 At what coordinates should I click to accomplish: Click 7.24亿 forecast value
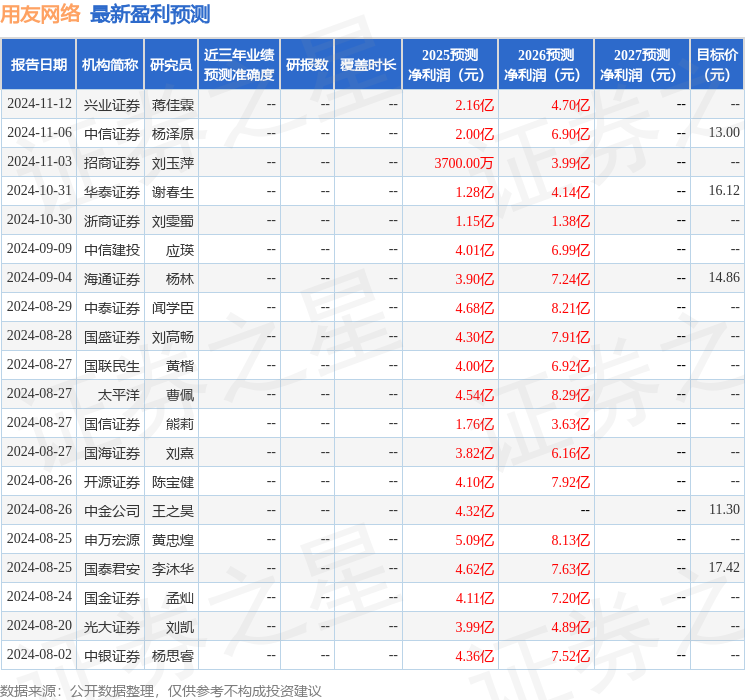click(571, 279)
